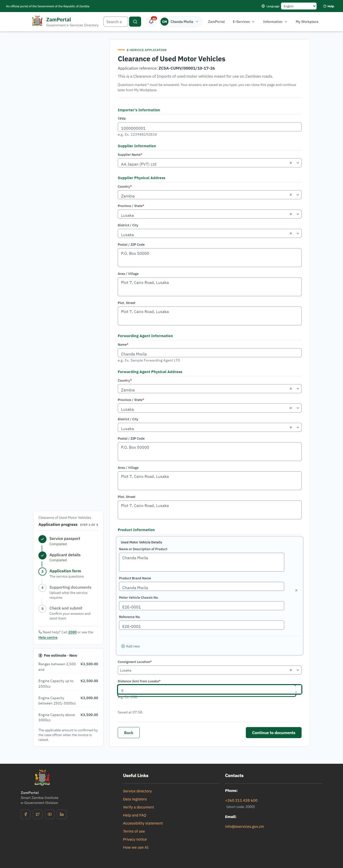The height and width of the screenshot is (868, 343).
Task: Click the Applicant details completed checkmark
Action: [42, 555]
